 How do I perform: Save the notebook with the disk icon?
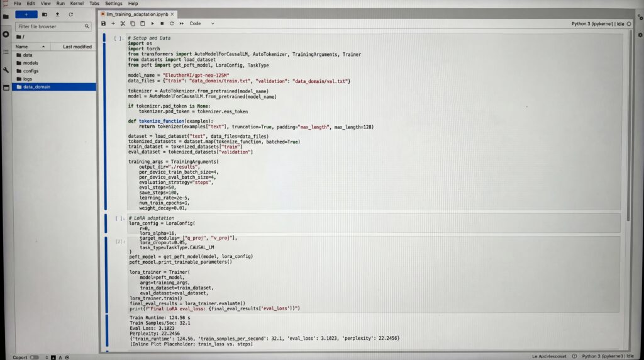point(104,23)
